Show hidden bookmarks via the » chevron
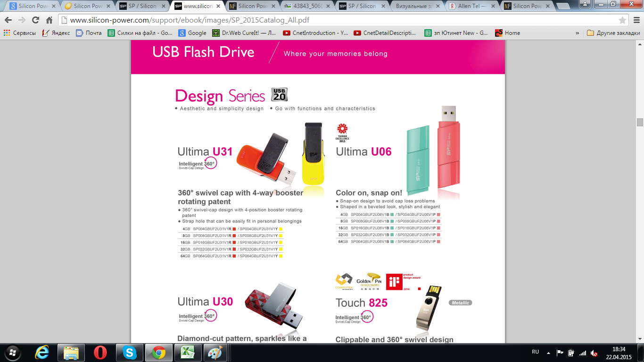The height and width of the screenshot is (362, 644). coord(578,33)
